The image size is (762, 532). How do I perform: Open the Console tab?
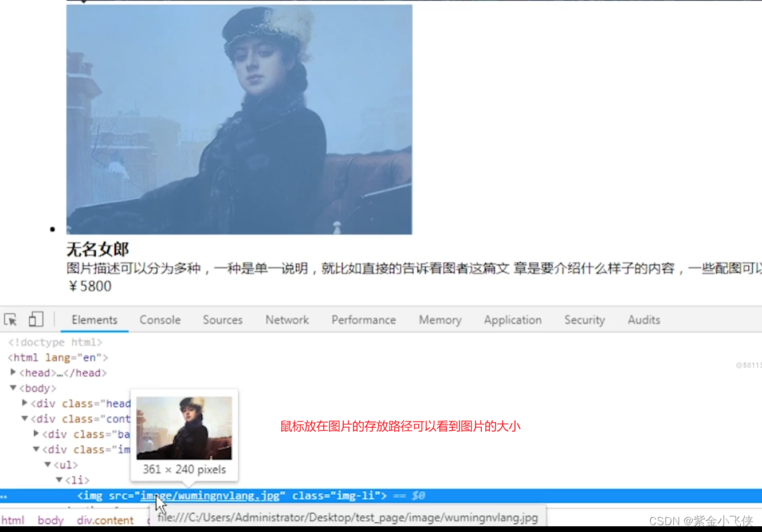click(160, 320)
